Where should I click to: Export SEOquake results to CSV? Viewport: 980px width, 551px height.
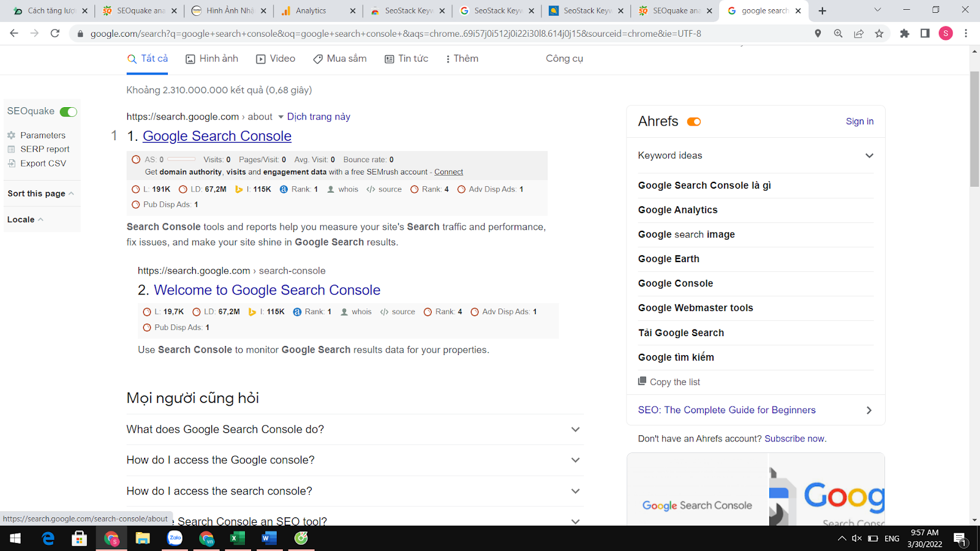[x=37, y=163]
